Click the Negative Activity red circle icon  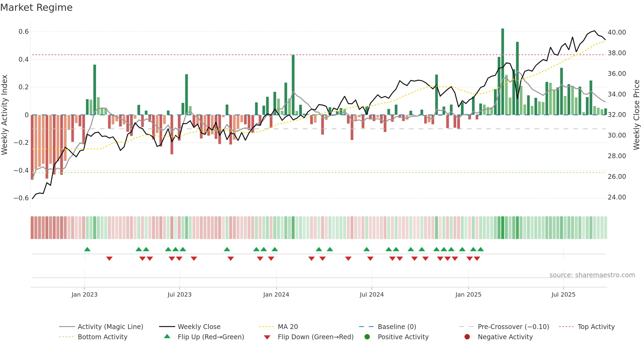(x=467, y=337)
